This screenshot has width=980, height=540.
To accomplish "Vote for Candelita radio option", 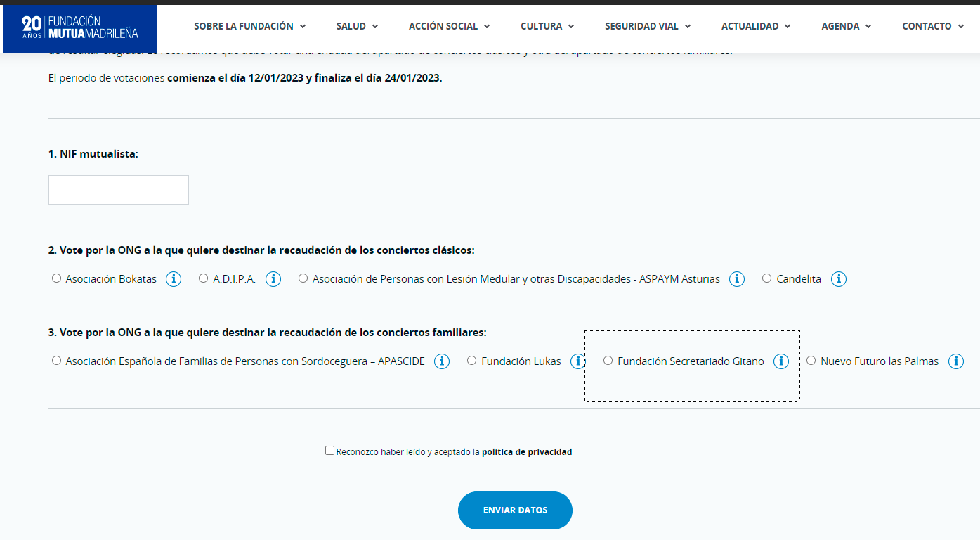I will (767, 278).
